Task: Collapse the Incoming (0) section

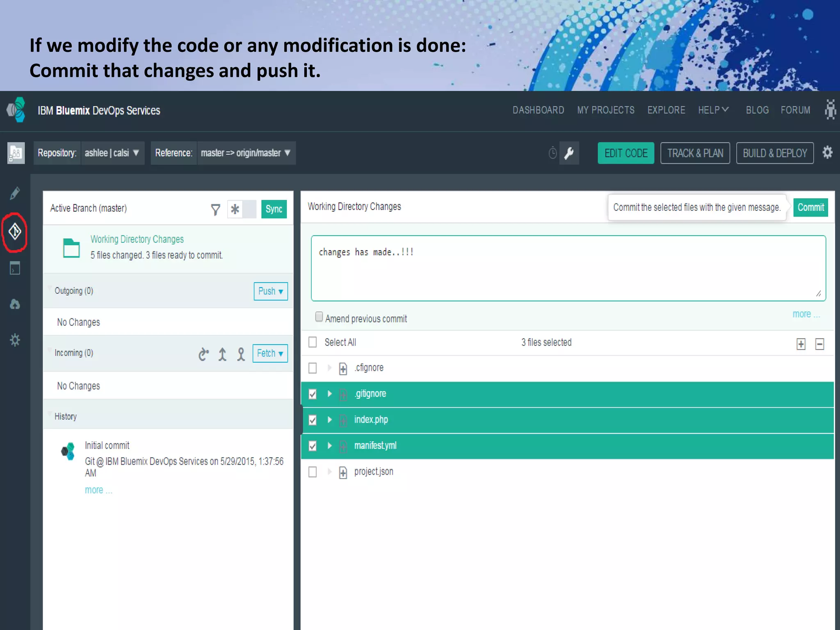Action: pyautogui.click(x=50, y=350)
